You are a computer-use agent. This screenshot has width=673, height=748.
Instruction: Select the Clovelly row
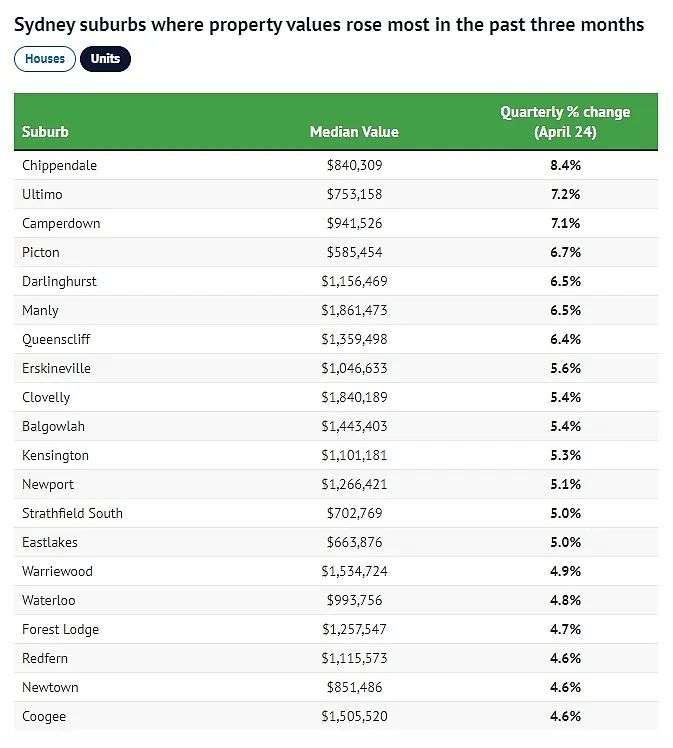[x=336, y=397]
